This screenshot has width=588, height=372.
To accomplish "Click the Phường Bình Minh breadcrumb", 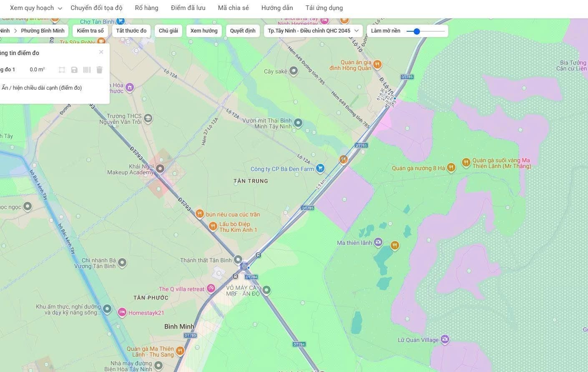I will tap(43, 31).
